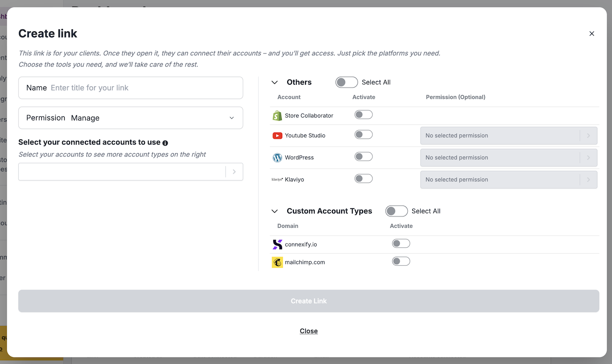Click the mailchimp.com logo icon

point(277,262)
